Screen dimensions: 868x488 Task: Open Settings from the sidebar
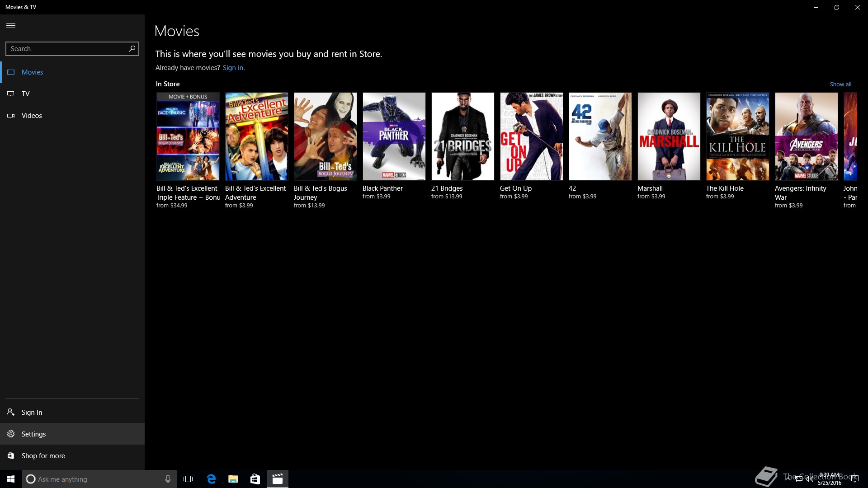pos(72,434)
